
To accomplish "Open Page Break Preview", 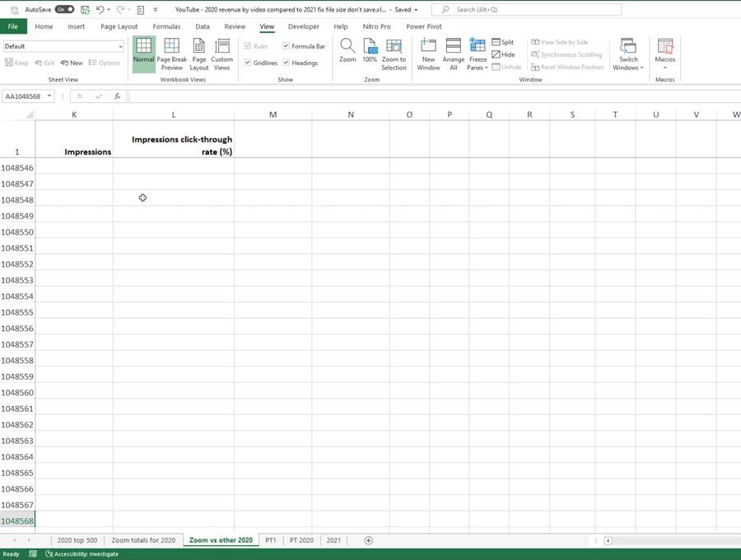I will point(171,54).
